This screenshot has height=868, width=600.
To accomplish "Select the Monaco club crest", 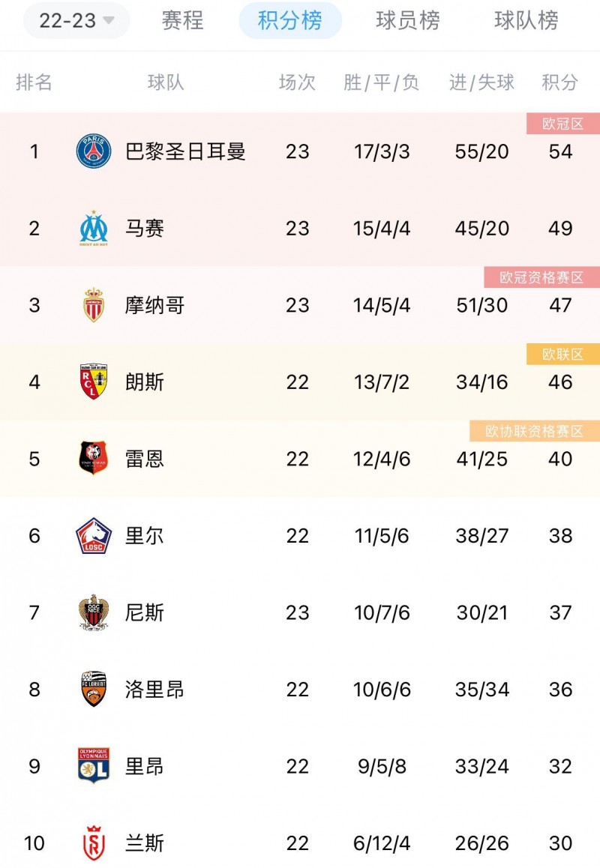I will click(x=94, y=305).
